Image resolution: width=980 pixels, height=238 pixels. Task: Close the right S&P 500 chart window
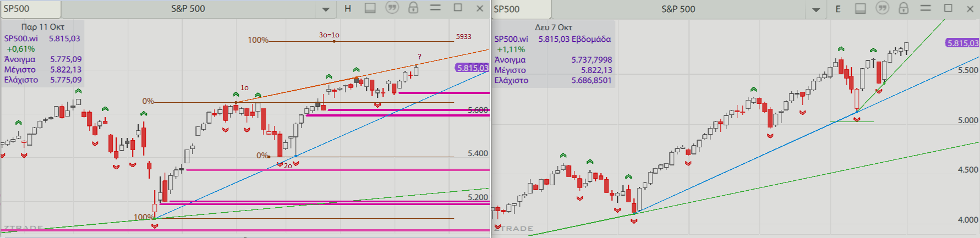click(x=970, y=8)
